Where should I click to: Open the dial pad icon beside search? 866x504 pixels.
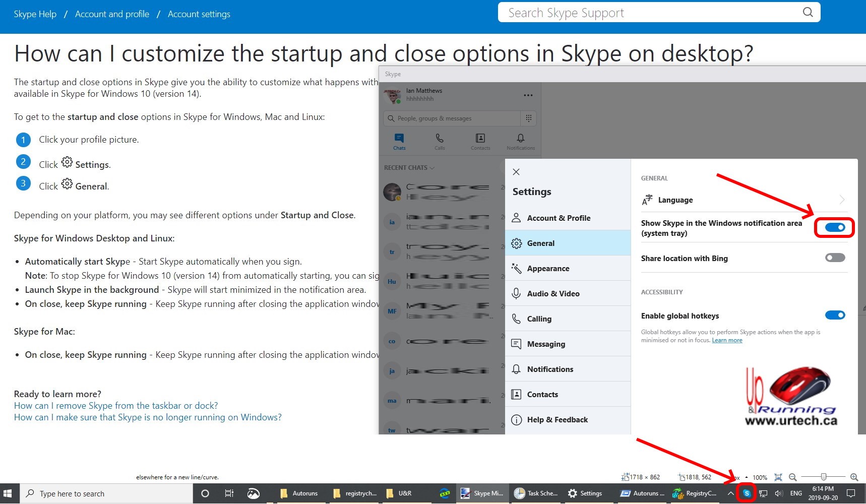(x=528, y=118)
